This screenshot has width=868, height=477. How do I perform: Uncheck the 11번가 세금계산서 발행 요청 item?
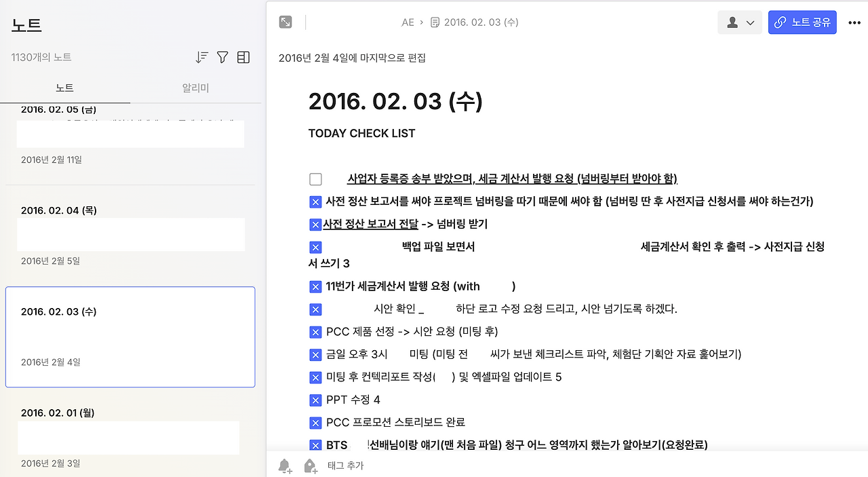click(x=315, y=286)
